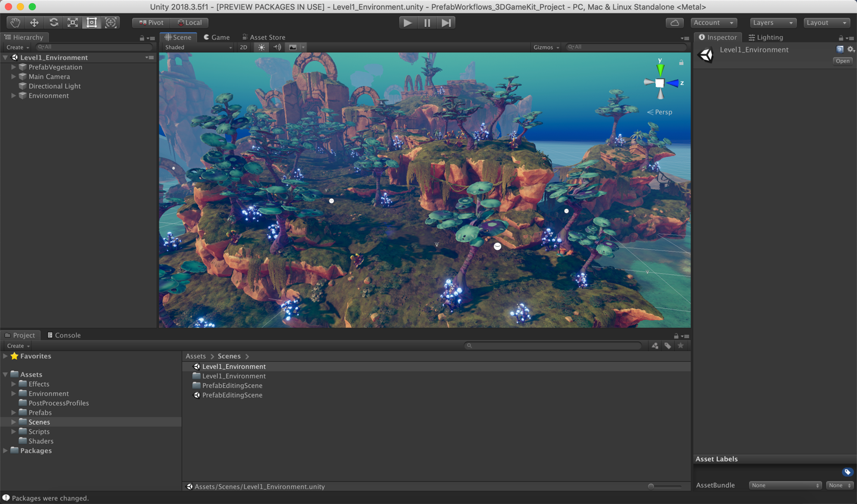
Task: Open the Shaded draw mode dropdown
Action: coord(198,47)
